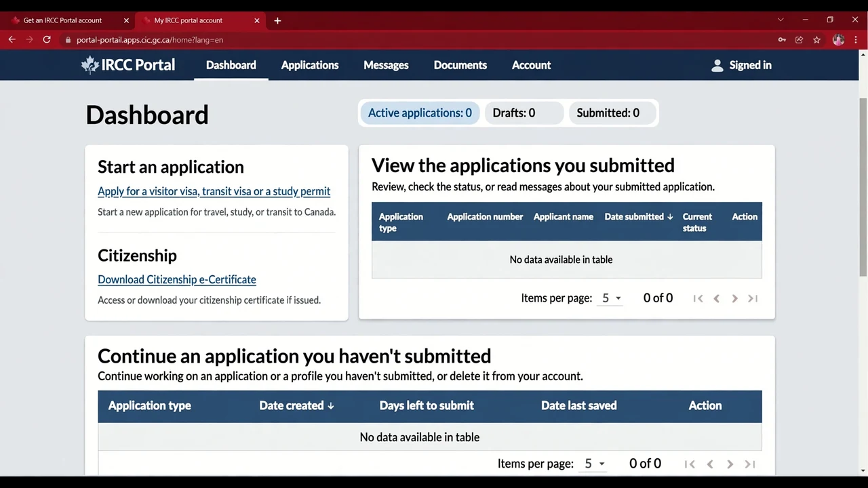Go back with the browser back arrow

pos(12,40)
